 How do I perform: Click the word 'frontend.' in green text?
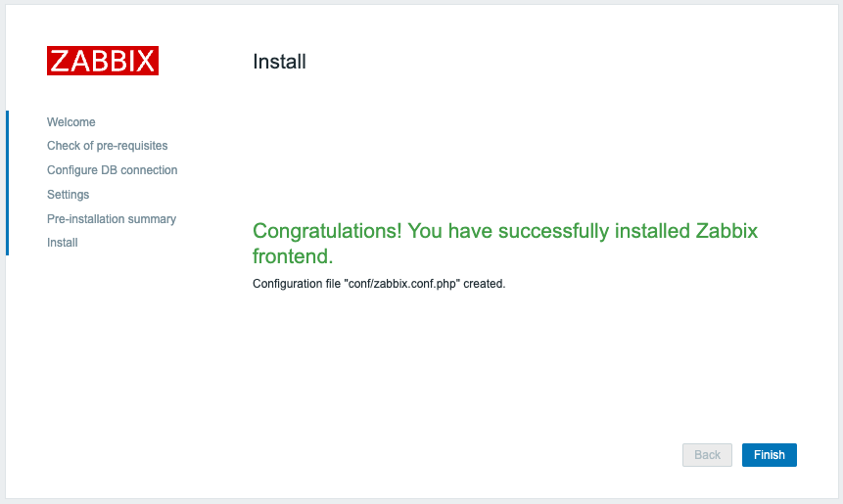[x=293, y=256]
